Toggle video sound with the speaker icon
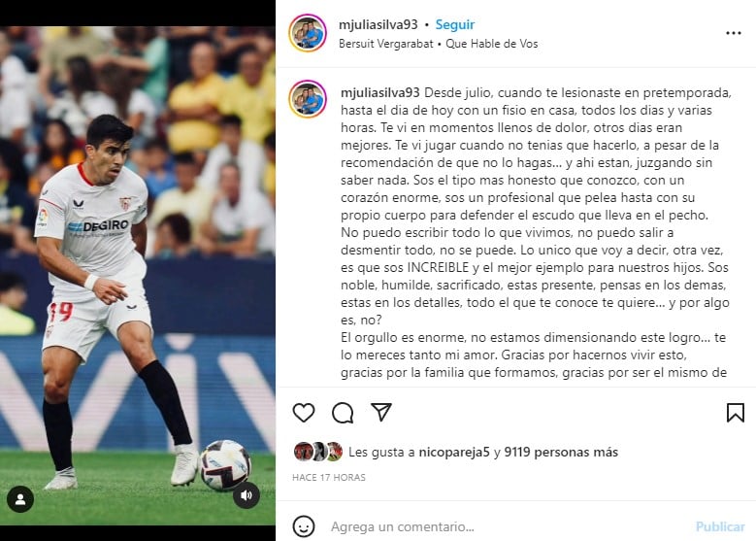Image resolution: width=756 pixels, height=541 pixels. pos(247,495)
